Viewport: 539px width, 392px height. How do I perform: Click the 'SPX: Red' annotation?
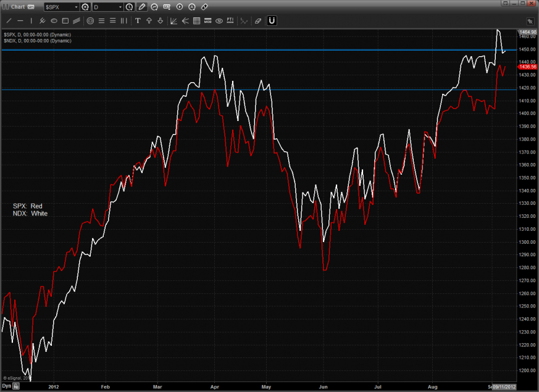point(28,206)
